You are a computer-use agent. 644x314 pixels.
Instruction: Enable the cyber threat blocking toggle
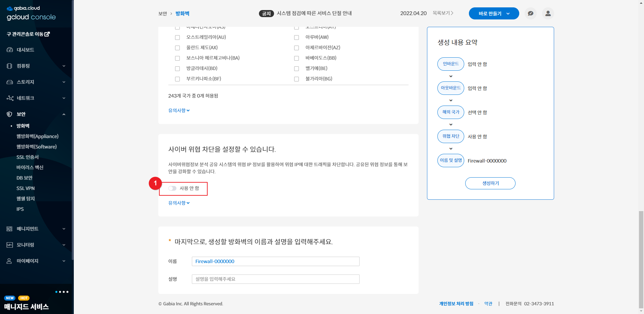(172, 188)
